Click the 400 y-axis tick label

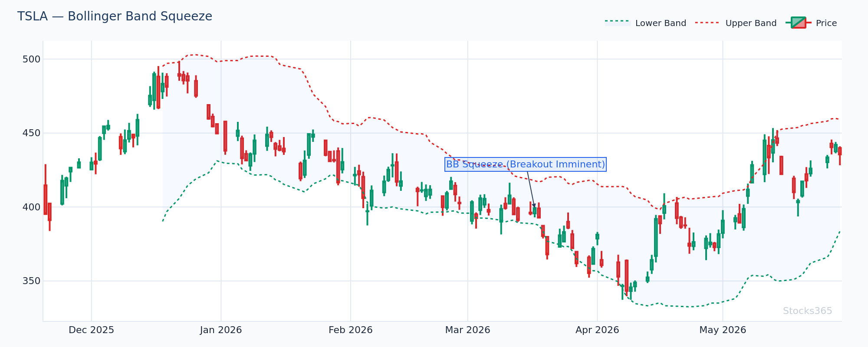[x=31, y=207]
